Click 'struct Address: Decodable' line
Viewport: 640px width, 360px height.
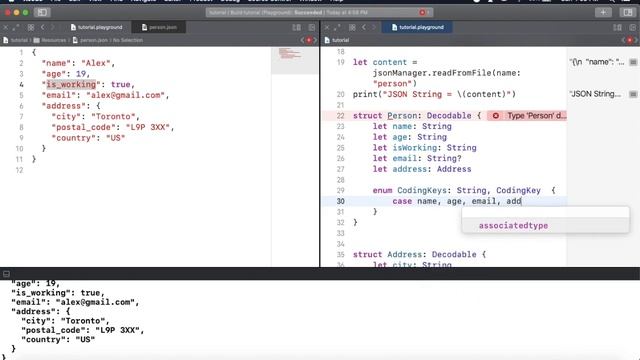click(x=420, y=254)
